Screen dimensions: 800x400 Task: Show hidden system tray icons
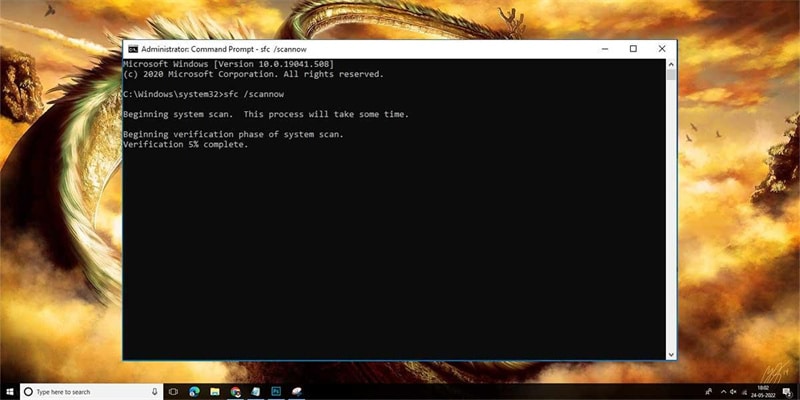pyautogui.click(x=723, y=392)
